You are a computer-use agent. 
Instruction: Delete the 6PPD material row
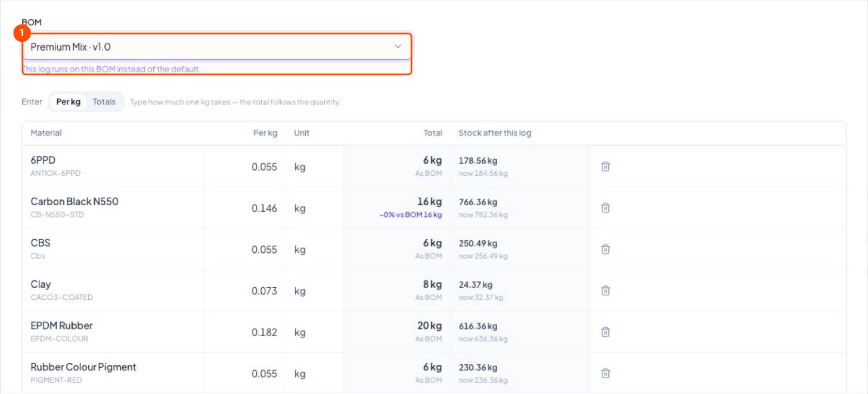click(x=605, y=166)
